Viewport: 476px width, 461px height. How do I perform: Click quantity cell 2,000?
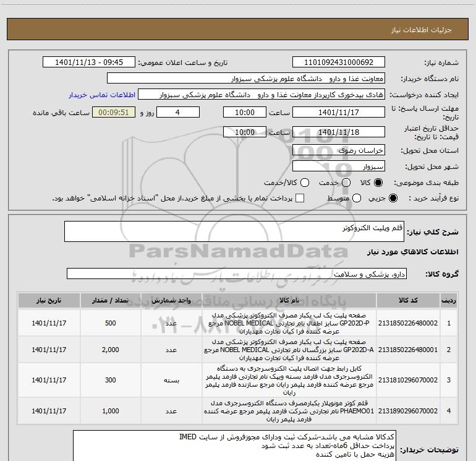click(x=111, y=350)
